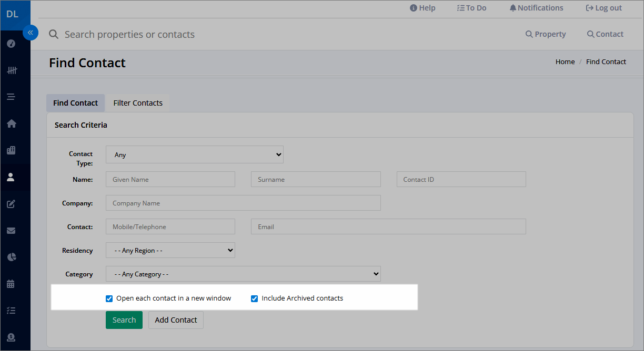Click the Given Name field

(x=170, y=179)
